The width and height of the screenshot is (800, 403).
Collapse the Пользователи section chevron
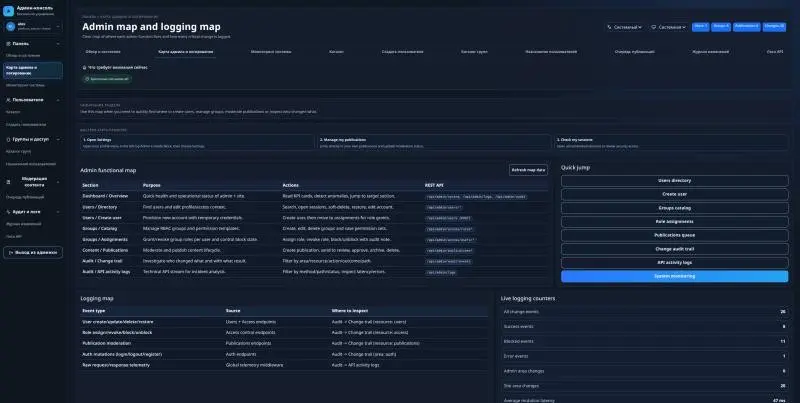(x=58, y=100)
